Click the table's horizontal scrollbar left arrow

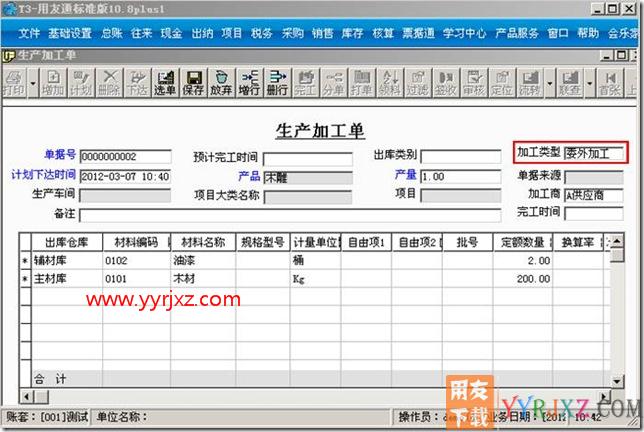26,397
